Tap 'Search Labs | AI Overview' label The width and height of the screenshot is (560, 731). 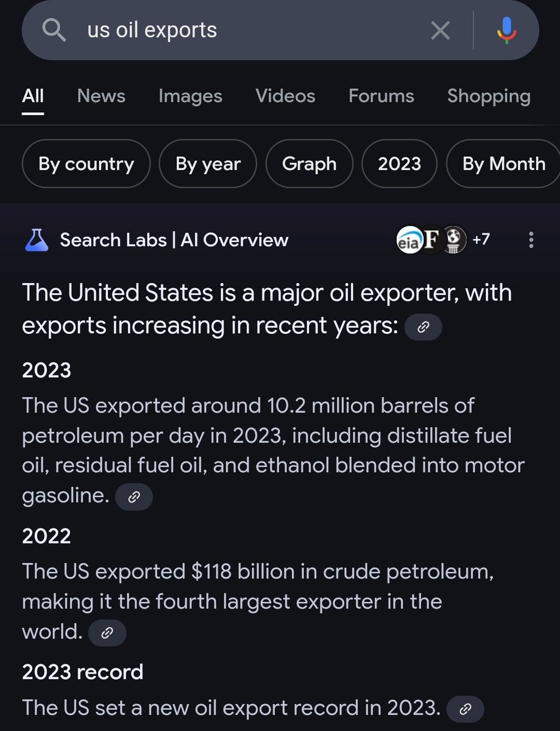[x=174, y=240]
